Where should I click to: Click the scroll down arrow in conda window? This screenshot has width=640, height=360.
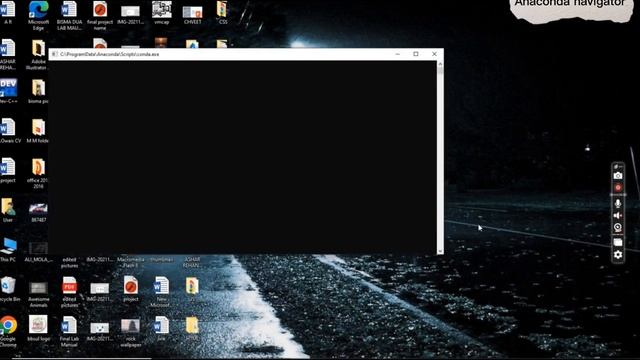tap(440, 251)
